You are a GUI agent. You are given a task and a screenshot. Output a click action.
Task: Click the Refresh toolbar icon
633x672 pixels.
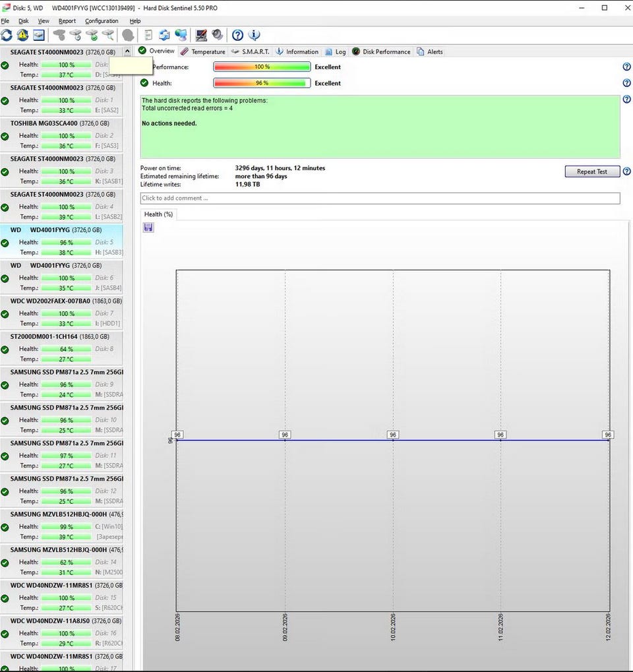[x=7, y=35]
